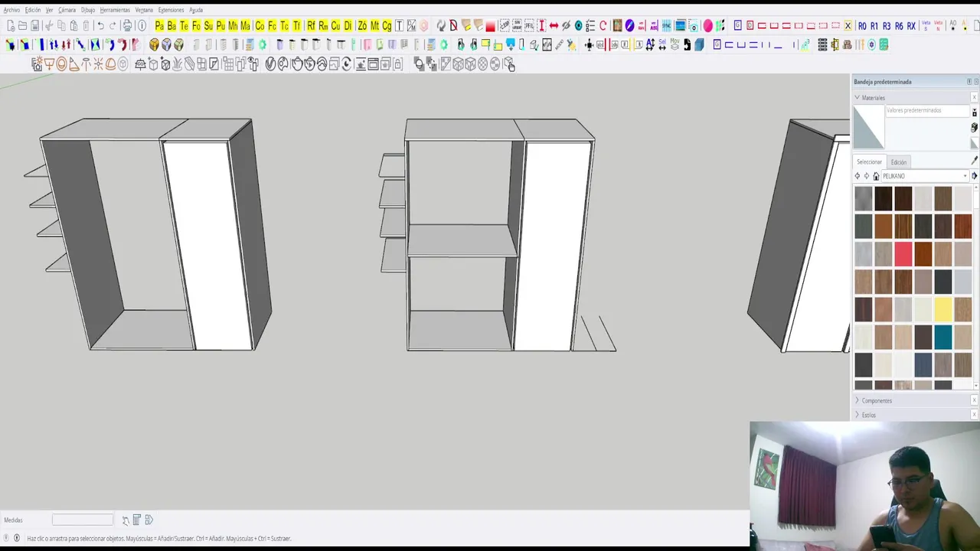Go forward in materials browser
Screen dimensions: 980x551
tap(867, 176)
